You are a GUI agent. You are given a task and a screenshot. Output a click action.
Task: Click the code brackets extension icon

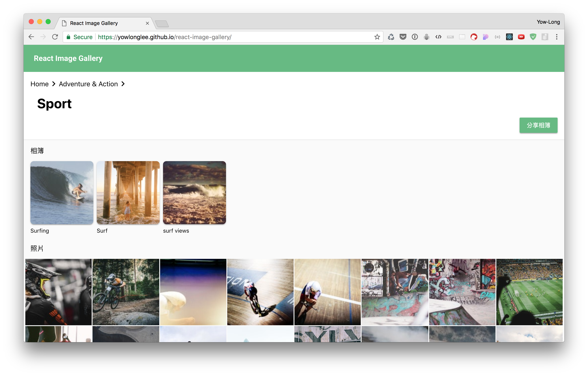438,37
